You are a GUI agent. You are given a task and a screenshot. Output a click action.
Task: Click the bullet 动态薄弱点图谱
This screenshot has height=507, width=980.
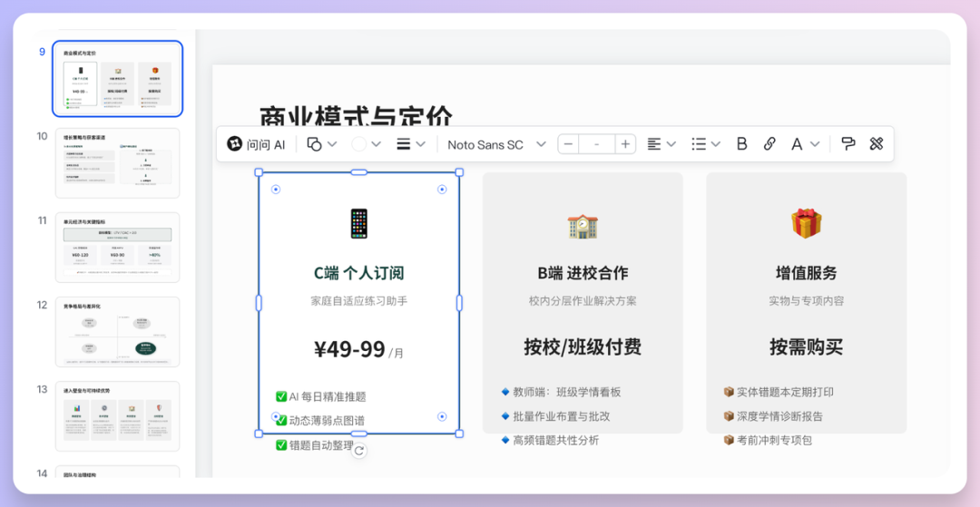[x=320, y=421]
